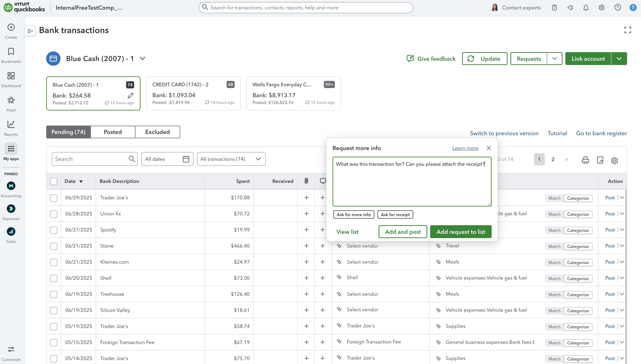Choose Categorize for the Spotify row
The height and width of the screenshot is (364, 641).
(578, 231)
